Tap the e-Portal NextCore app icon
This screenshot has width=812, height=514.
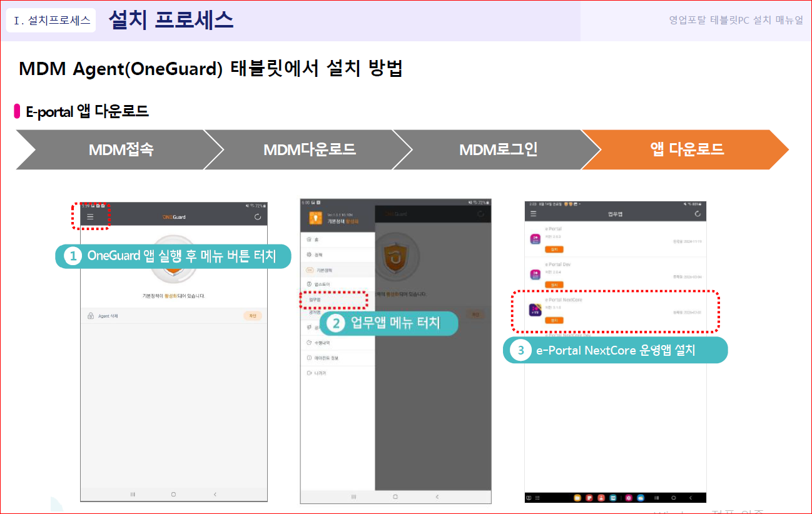(x=535, y=310)
